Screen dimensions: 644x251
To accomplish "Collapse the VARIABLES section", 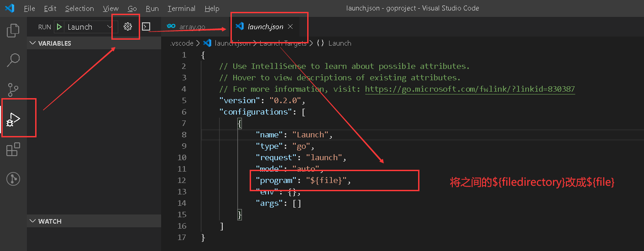I will tap(32, 43).
